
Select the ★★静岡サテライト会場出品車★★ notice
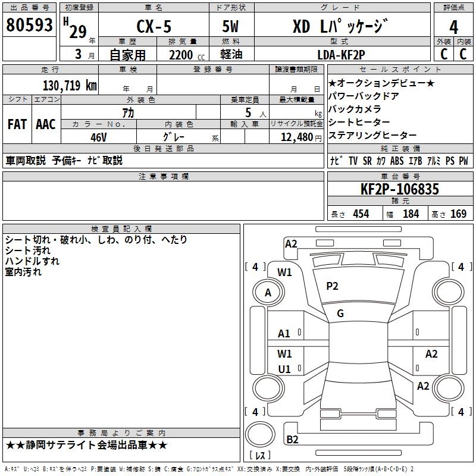86,445
